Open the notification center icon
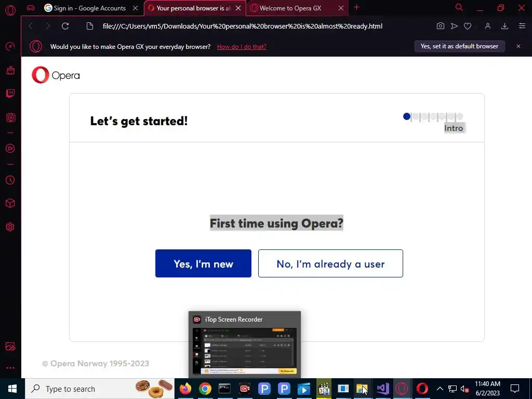This screenshot has height=399, width=532. click(515, 389)
